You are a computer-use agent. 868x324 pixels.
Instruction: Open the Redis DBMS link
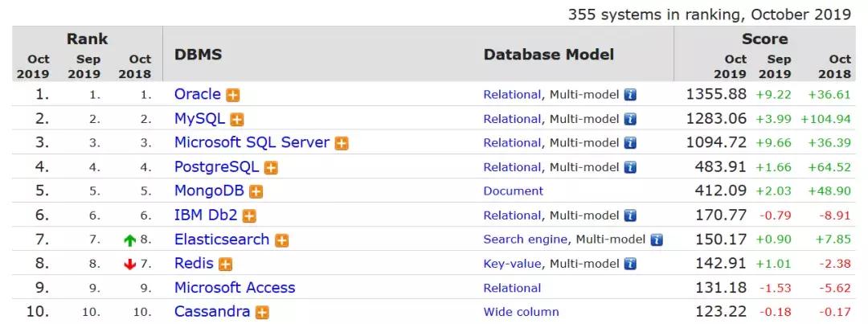pos(194,264)
